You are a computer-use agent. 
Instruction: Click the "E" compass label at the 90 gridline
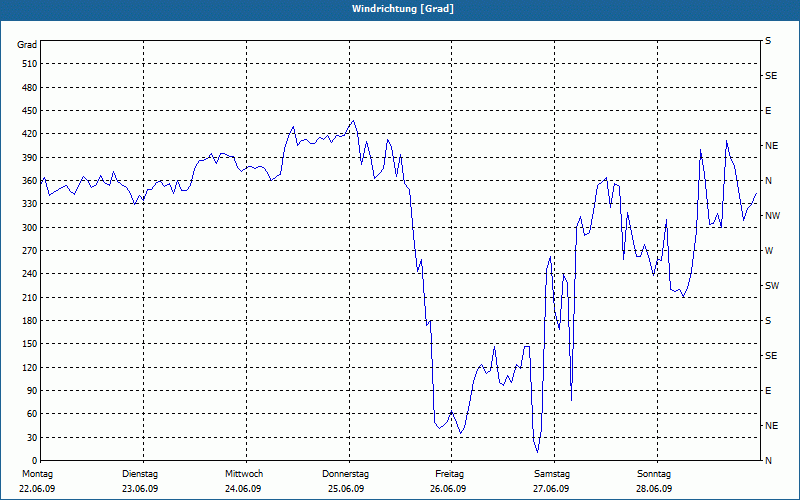(768, 391)
